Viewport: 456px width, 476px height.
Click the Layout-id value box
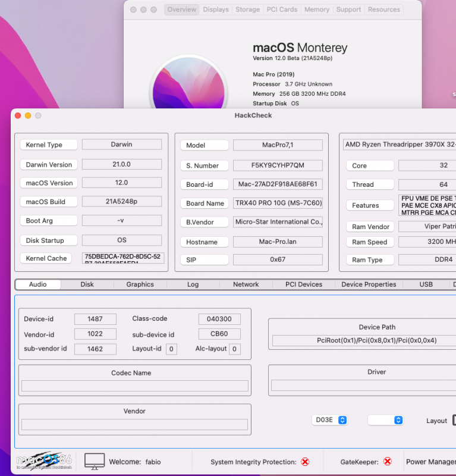coord(171,349)
